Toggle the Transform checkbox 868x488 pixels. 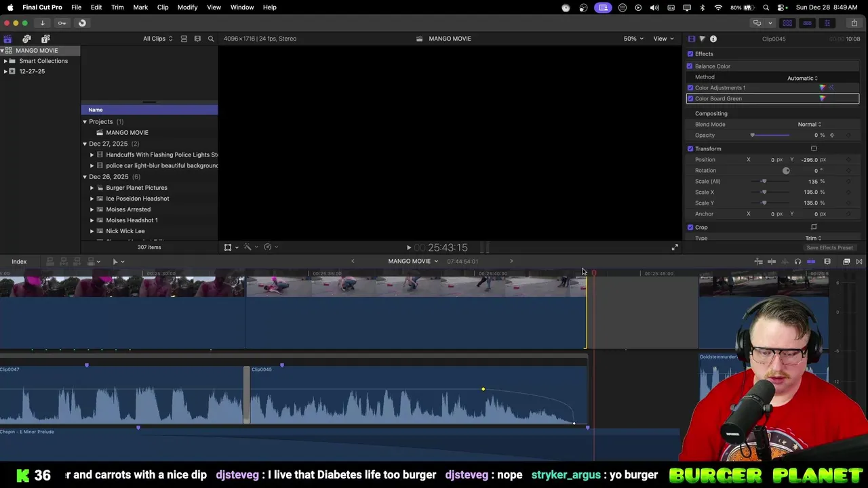(x=690, y=148)
